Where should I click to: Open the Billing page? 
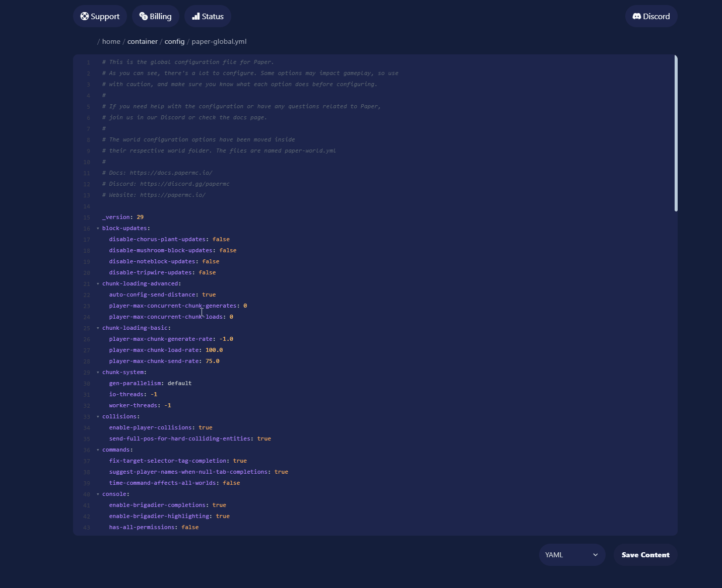(160, 16)
